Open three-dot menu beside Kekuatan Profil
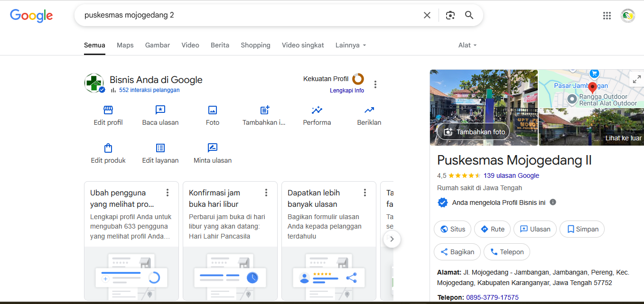The width and height of the screenshot is (644, 304). click(x=375, y=84)
